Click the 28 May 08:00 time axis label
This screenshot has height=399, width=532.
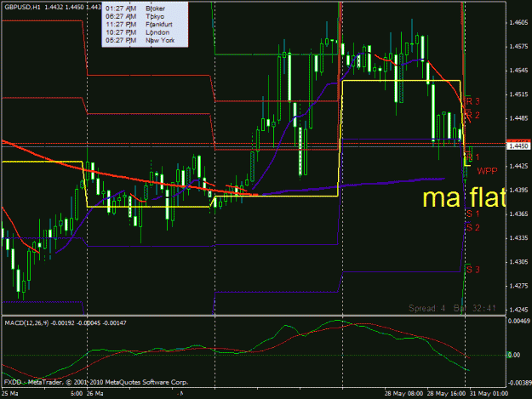coord(403,394)
